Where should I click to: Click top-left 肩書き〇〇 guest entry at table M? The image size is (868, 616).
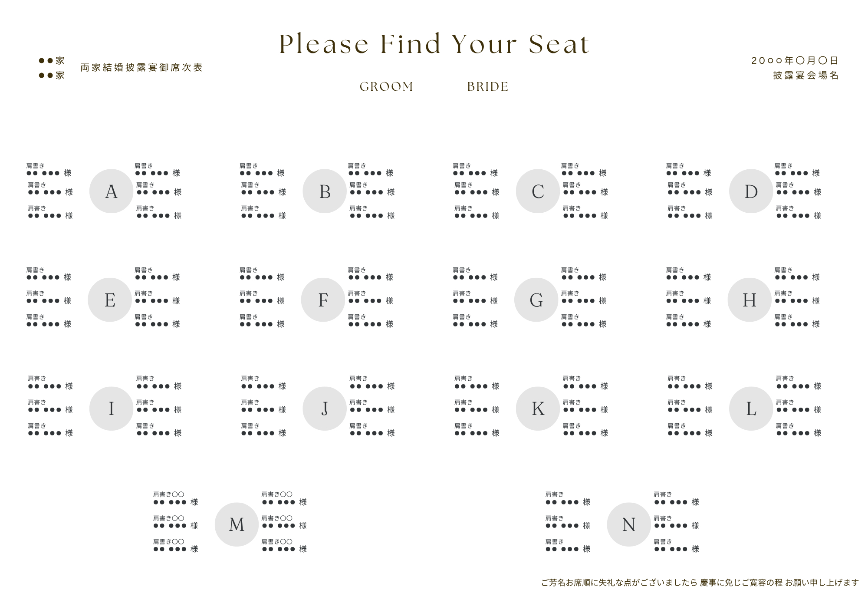pyautogui.click(x=175, y=498)
